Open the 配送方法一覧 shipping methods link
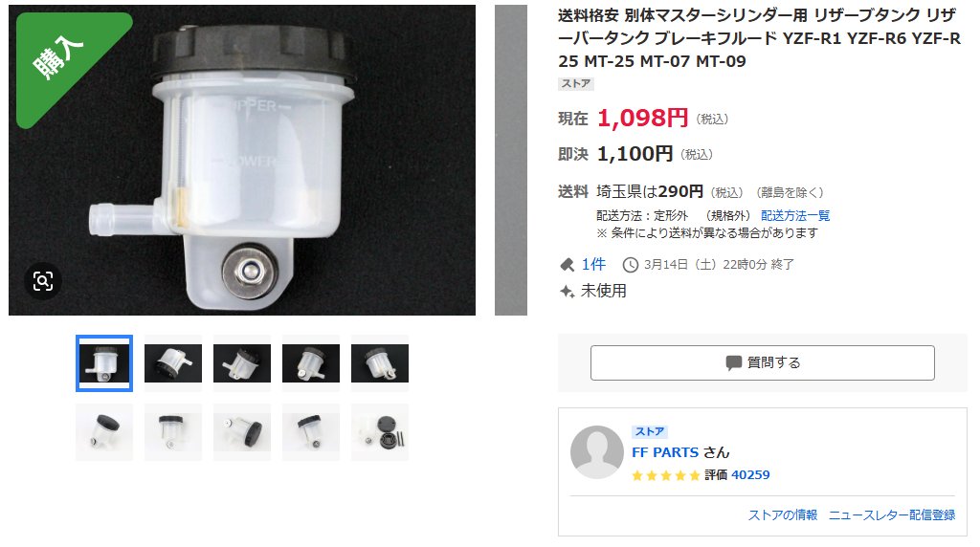Viewport: 980px width, 547px height. (795, 215)
